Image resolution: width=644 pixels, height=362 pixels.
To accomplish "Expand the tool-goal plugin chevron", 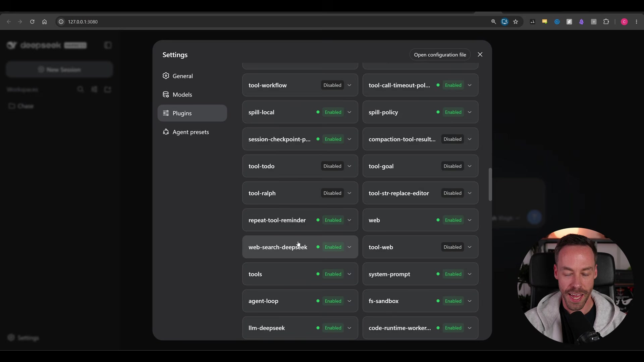I will pos(470,166).
